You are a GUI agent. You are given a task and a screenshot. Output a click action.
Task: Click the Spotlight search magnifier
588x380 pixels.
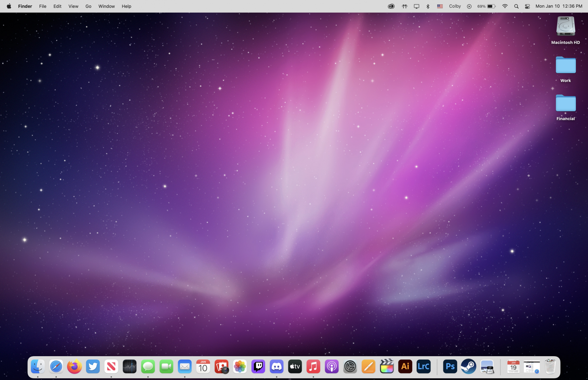click(x=516, y=6)
